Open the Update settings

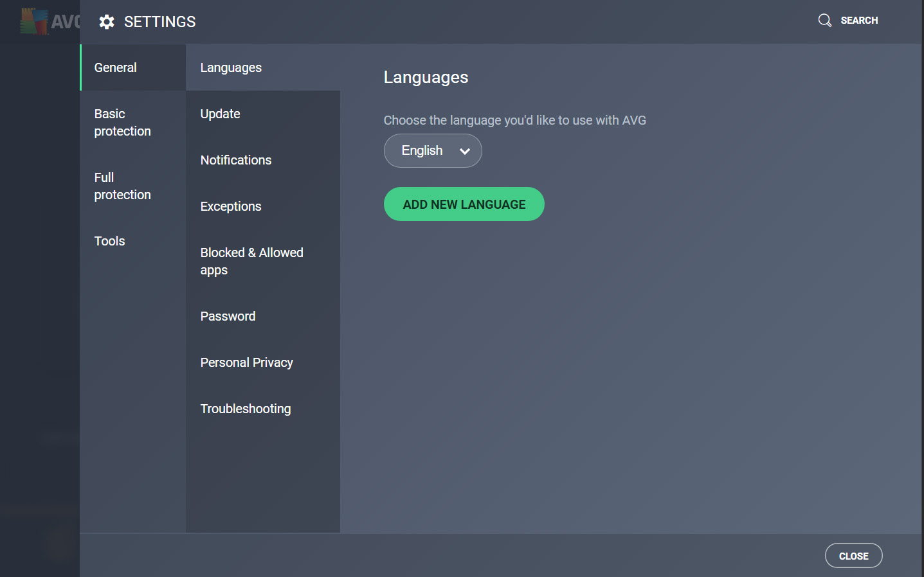pyautogui.click(x=220, y=113)
